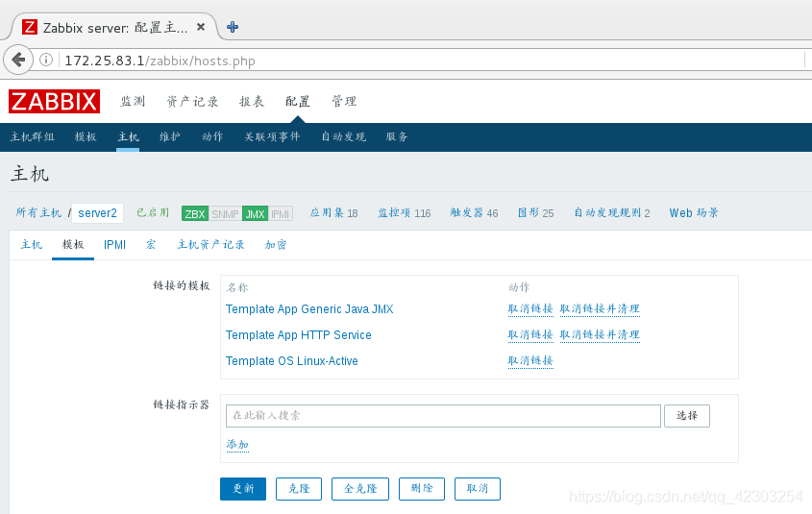
Task: Click the SNMP availability badge
Action: click(x=225, y=214)
